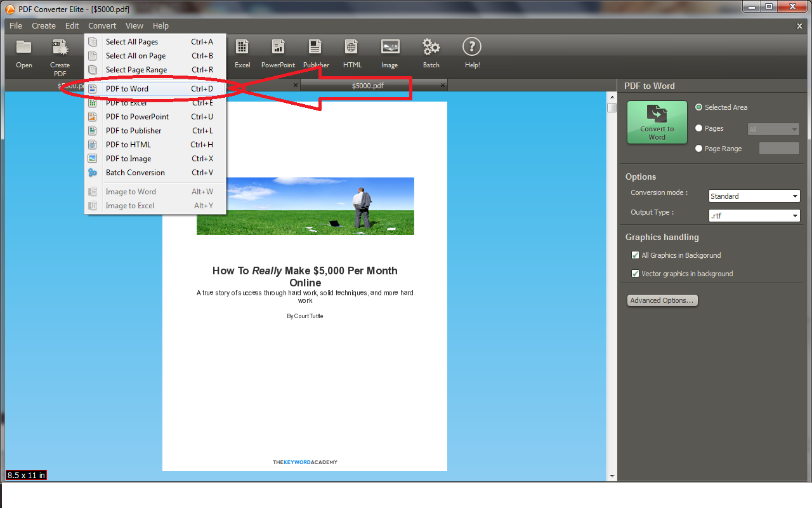The height and width of the screenshot is (508, 812).
Task: Open Advanced Options
Action: 662,300
